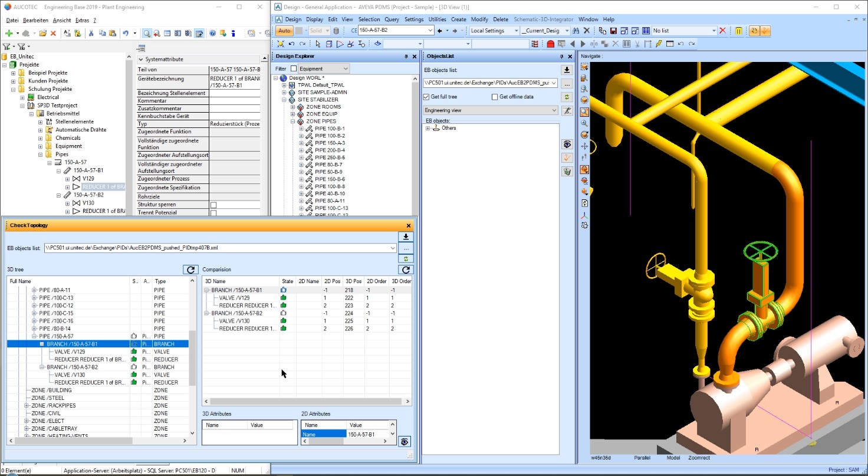Screen dimensions: 868x476
Task: Click download button in ObjectsList panel
Action: [x=567, y=70]
